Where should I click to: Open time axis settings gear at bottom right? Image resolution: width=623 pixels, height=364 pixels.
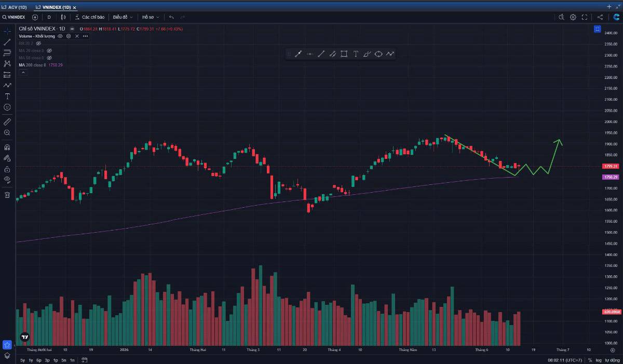tap(613, 350)
